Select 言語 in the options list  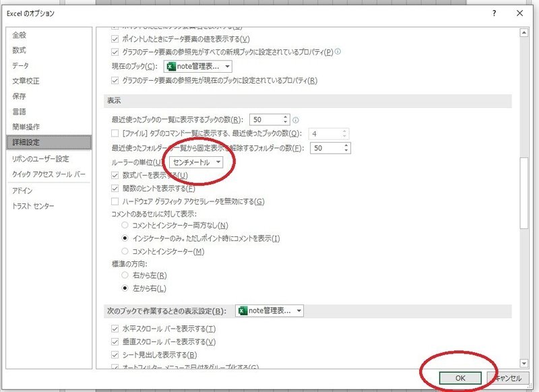20,111
